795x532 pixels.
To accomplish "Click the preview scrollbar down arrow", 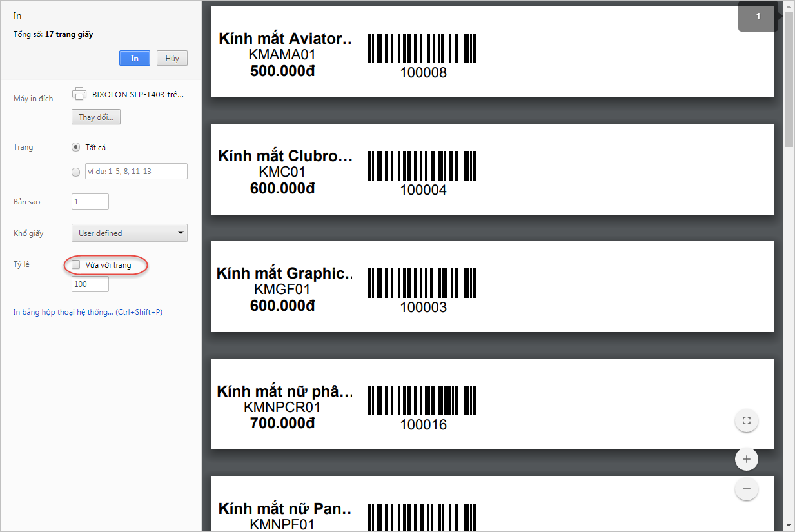I will [789, 526].
